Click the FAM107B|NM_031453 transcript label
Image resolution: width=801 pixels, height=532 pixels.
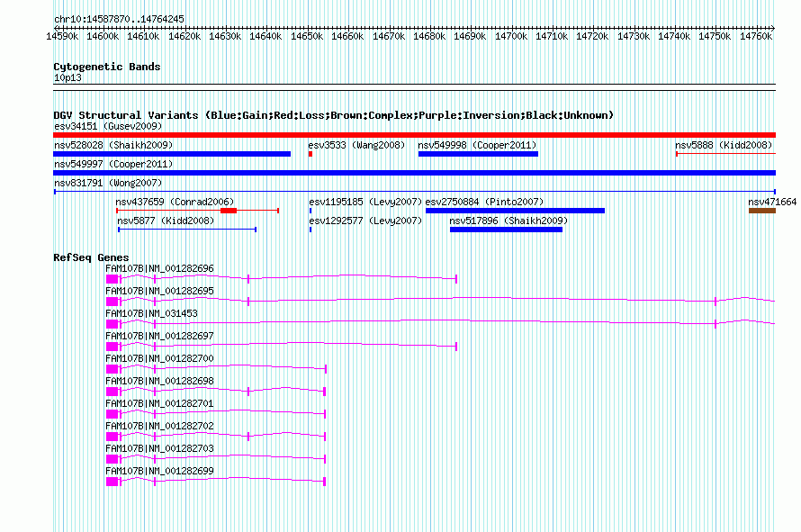click(151, 313)
